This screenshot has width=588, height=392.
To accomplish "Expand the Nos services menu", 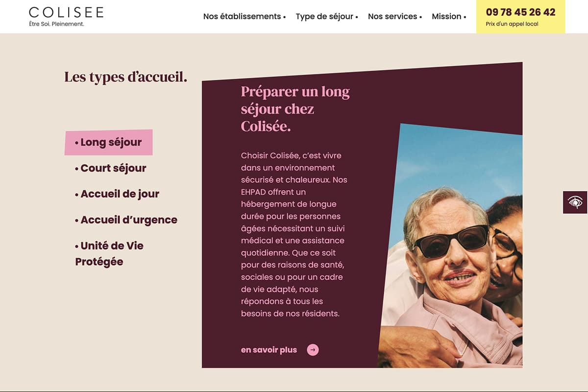I will coord(394,17).
